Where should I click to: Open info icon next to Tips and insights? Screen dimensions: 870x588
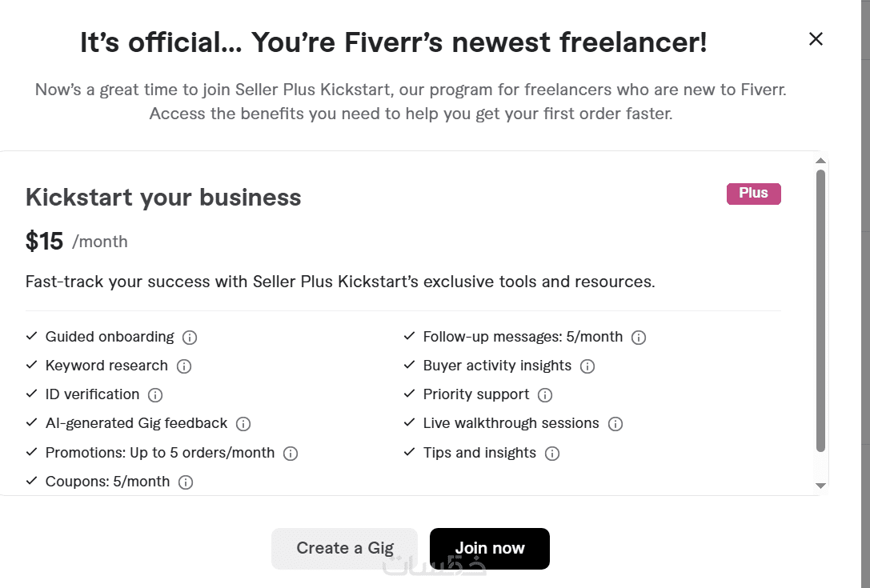point(552,454)
